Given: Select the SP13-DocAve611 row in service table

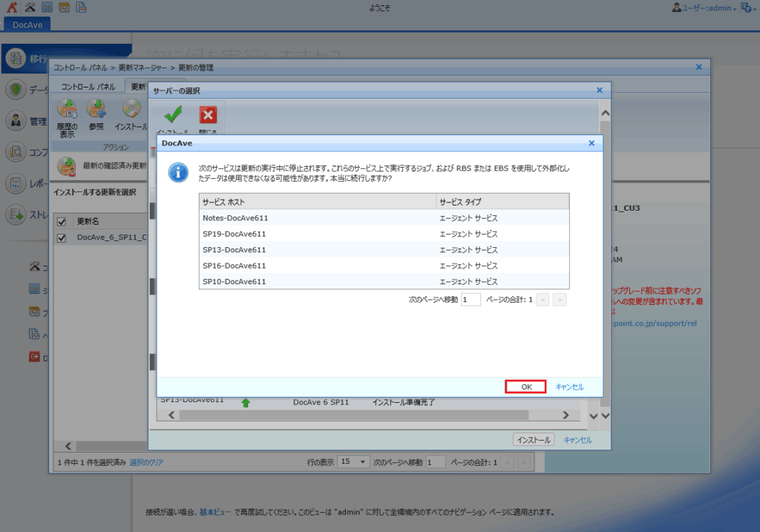Looking at the screenshot, I should point(384,250).
